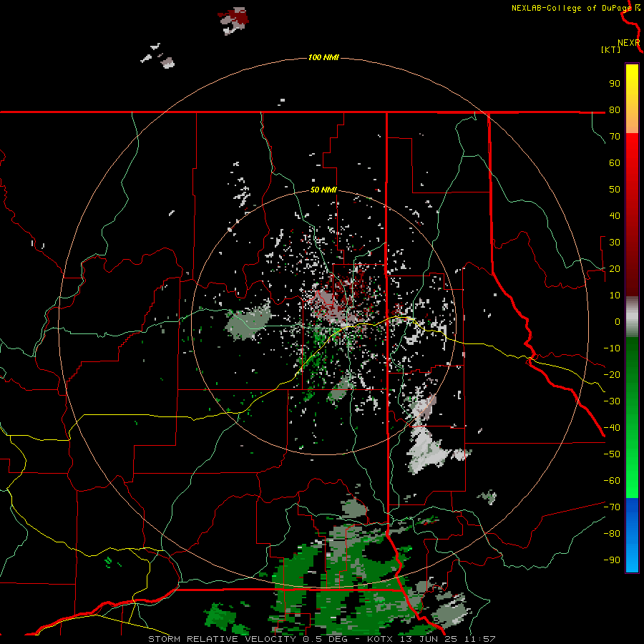The image size is (644, 644).
Task: Click the 70 value on the velocity scale
Action: click(615, 137)
